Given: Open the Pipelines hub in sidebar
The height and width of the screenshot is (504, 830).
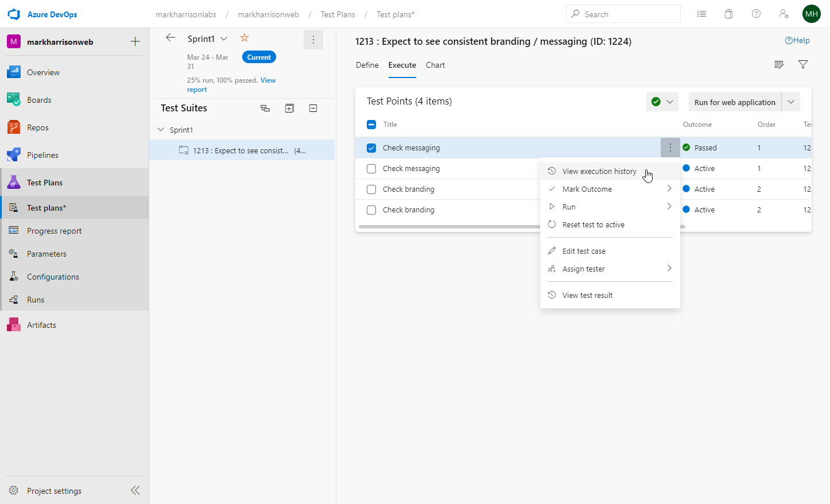Looking at the screenshot, I should (x=42, y=155).
